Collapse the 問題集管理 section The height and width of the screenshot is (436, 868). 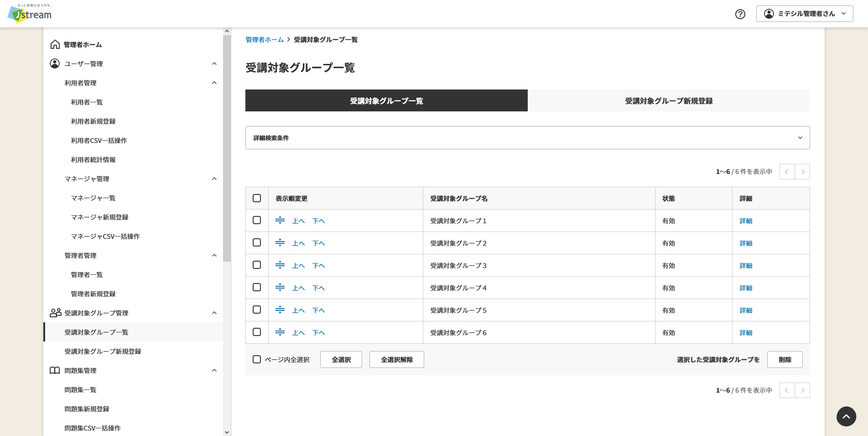click(214, 370)
